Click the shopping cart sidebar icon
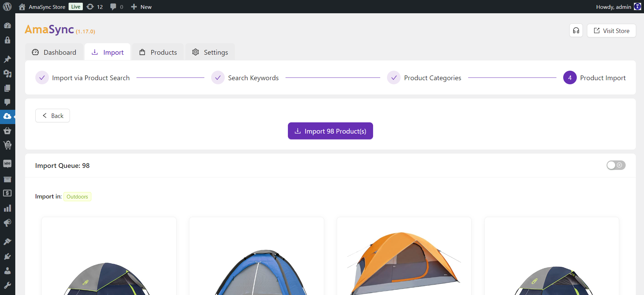 [7, 145]
